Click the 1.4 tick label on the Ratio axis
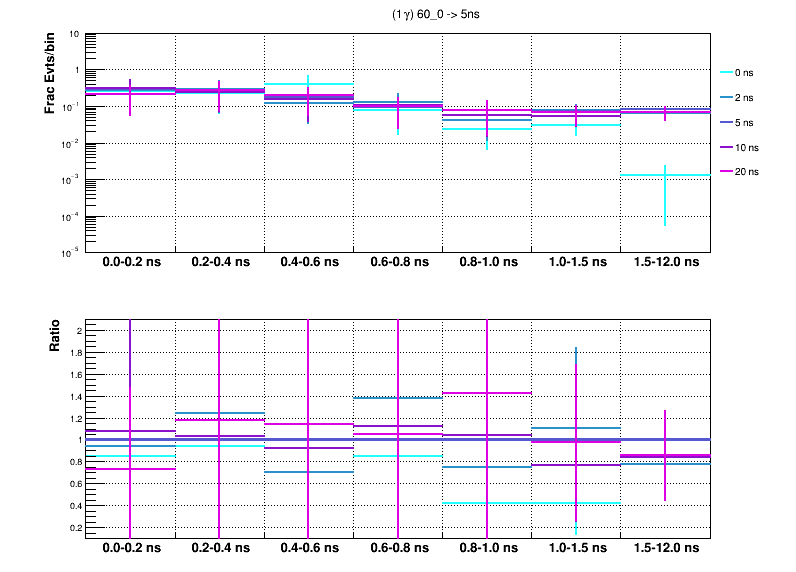796x572 pixels. [x=73, y=396]
